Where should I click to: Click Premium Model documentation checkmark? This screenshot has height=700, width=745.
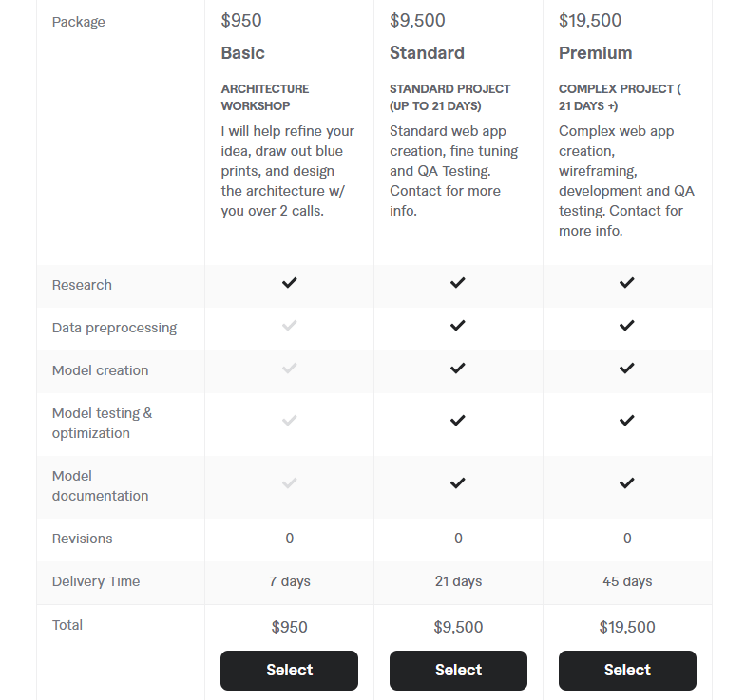click(627, 483)
